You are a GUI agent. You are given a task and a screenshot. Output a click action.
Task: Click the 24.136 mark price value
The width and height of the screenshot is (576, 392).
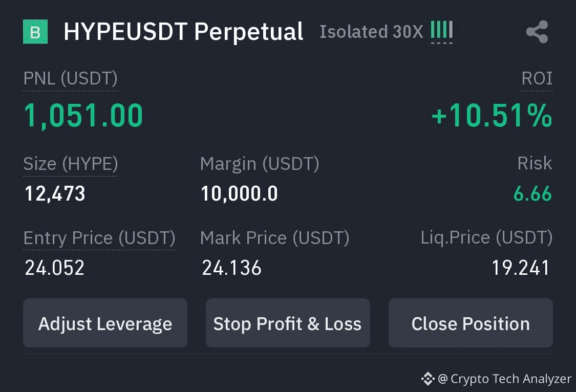(231, 268)
